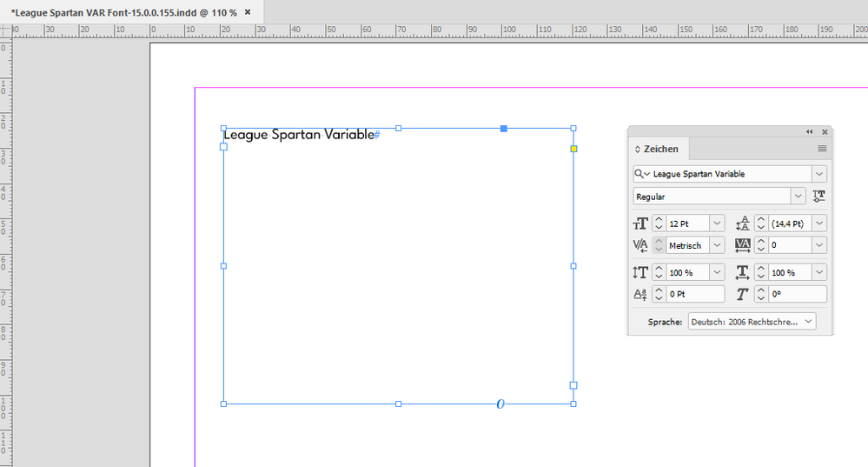Click the (14,4 Pt) leading field
This screenshot has width=868, height=467.
tap(790, 223)
